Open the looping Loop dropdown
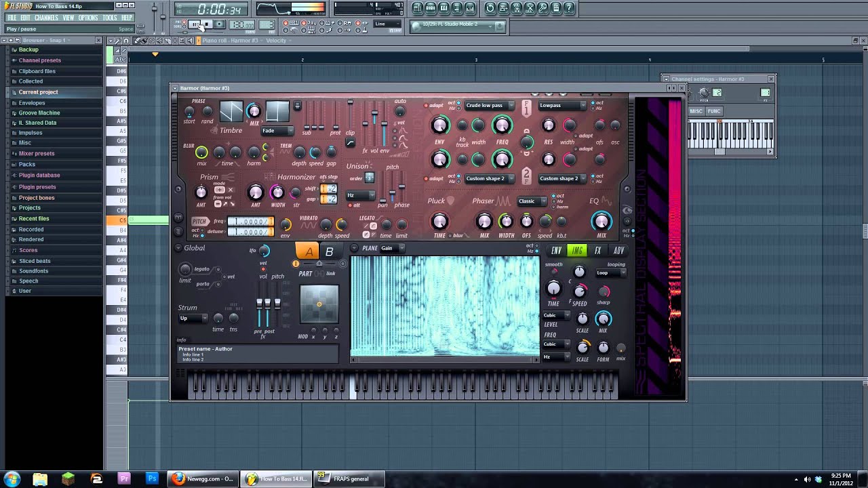The height and width of the screenshot is (488, 868). click(610, 273)
